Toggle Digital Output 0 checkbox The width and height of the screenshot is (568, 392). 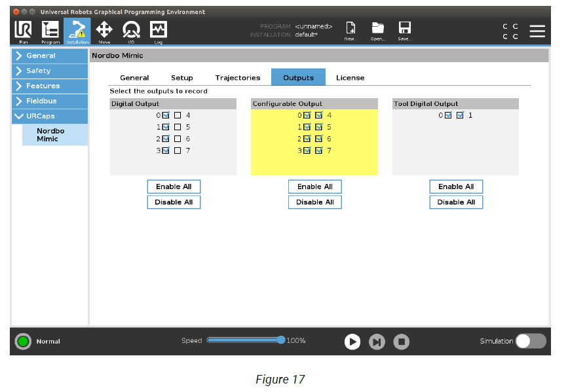[166, 115]
